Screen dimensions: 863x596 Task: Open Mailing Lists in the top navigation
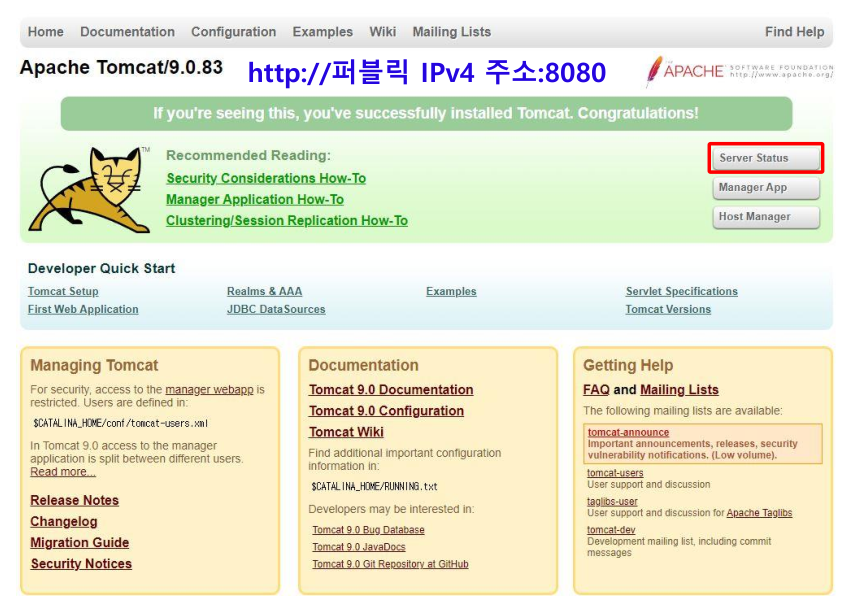click(x=452, y=32)
